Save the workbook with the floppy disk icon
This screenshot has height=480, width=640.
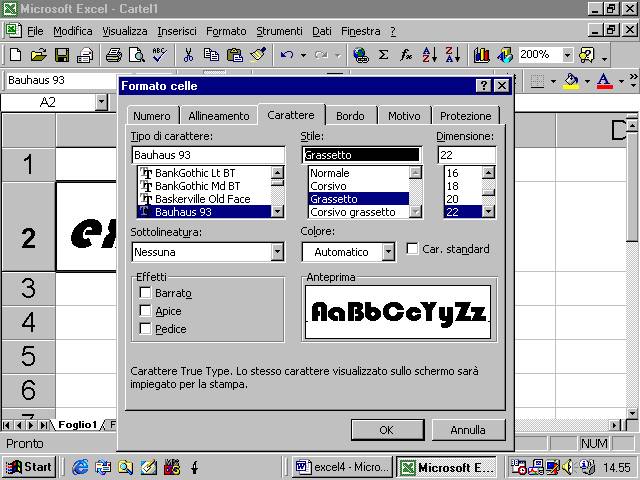click(x=62, y=55)
